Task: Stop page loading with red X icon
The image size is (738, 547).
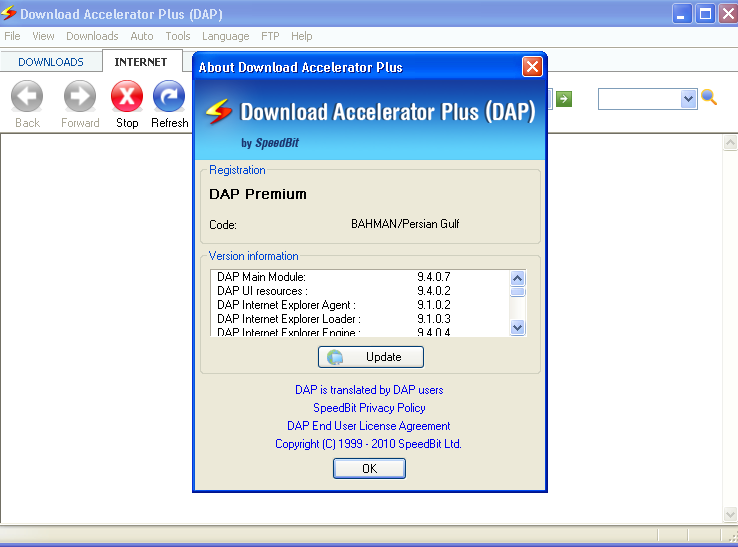Action: click(x=127, y=97)
